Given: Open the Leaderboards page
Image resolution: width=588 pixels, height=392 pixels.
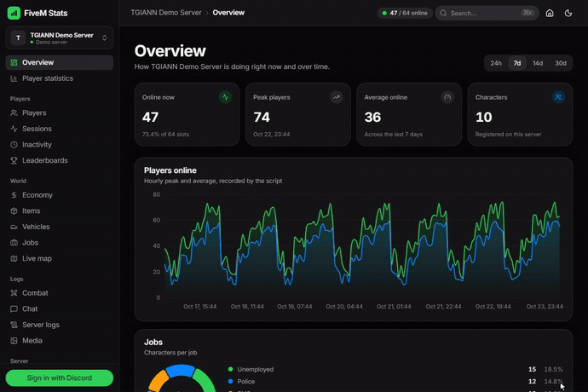Looking at the screenshot, I should point(60,160).
